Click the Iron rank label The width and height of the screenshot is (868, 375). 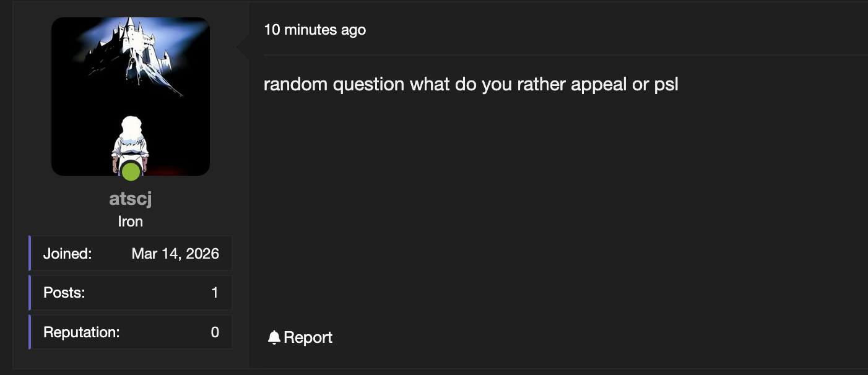[x=131, y=221]
